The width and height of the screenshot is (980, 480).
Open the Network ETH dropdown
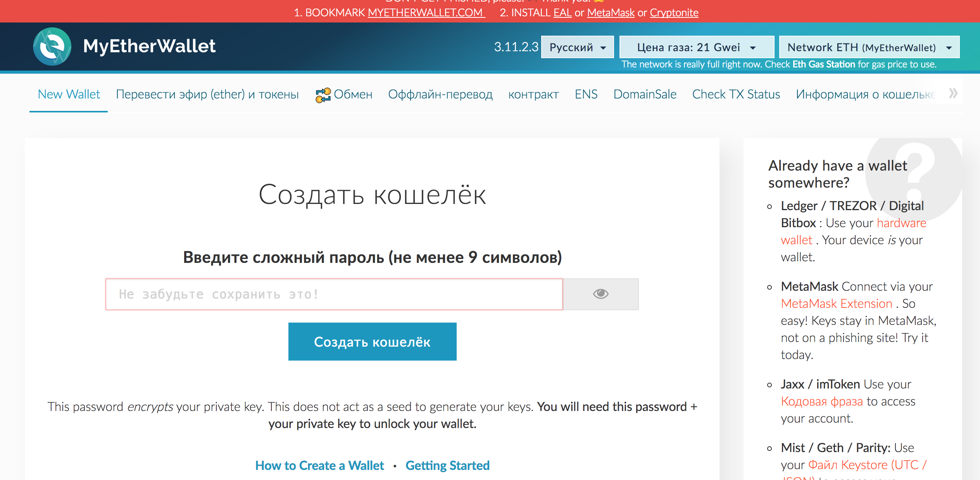[869, 47]
